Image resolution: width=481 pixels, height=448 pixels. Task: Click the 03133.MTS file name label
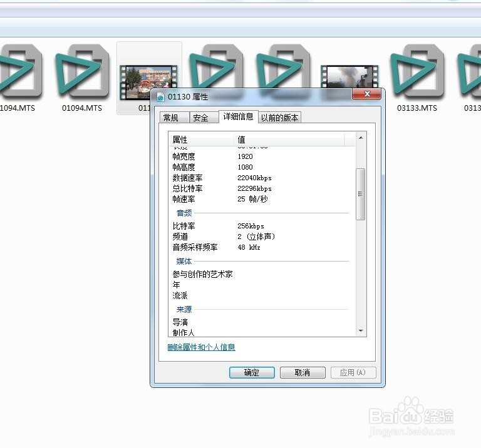pos(417,108)
